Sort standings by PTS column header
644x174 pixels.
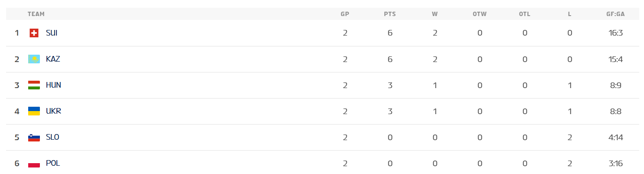pos(390,14)
